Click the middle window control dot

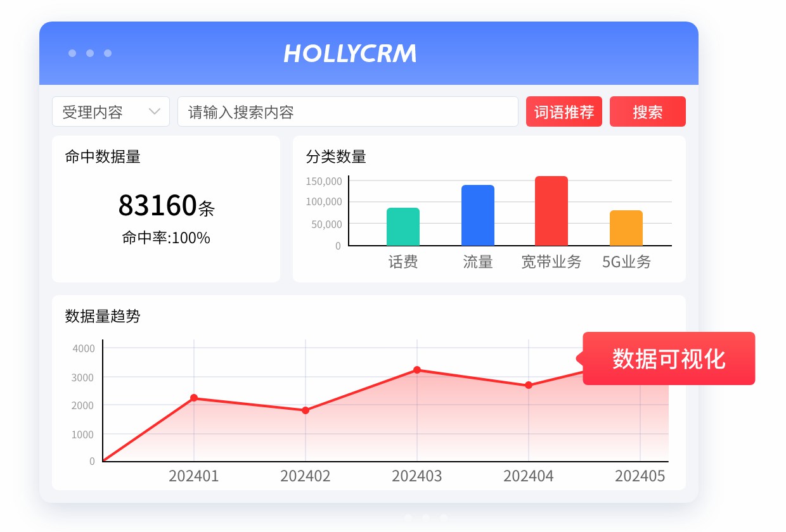[90, 53]
